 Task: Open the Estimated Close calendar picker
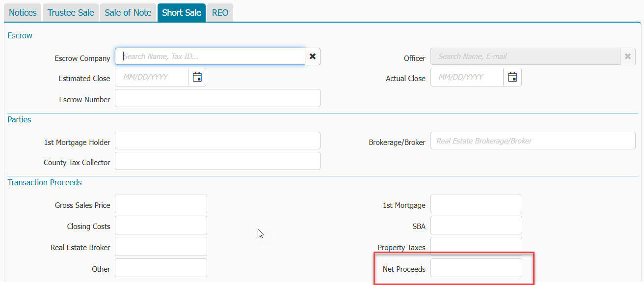point(197,77)
